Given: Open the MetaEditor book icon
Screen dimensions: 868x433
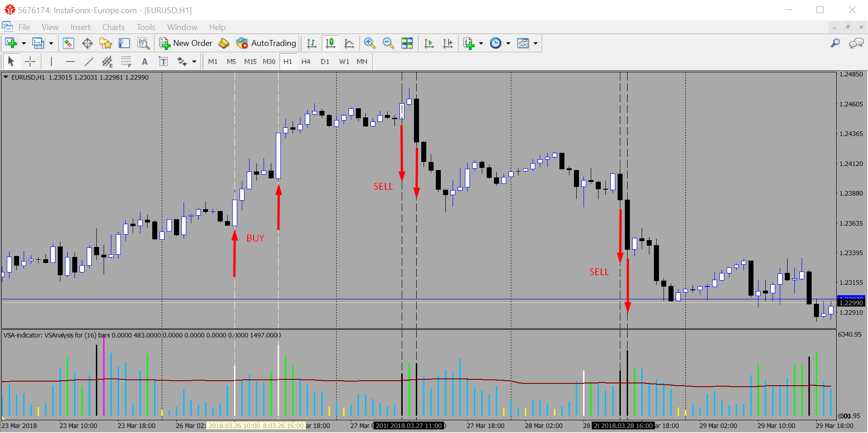Looking at the screenshot, I should tap(224, 43).
